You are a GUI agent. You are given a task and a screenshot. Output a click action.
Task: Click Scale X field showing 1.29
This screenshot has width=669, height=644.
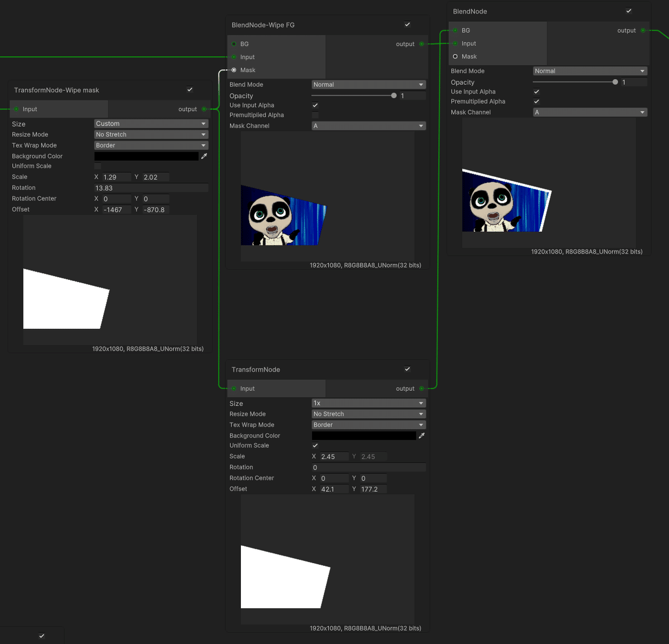click(x=117, y=177)
